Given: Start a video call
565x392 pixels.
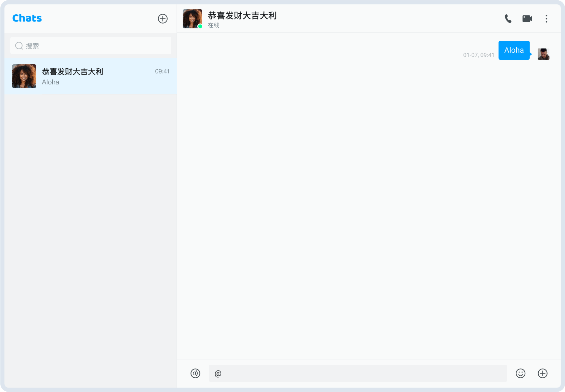Looking at the screenshot, I should [x=527, y=19].
